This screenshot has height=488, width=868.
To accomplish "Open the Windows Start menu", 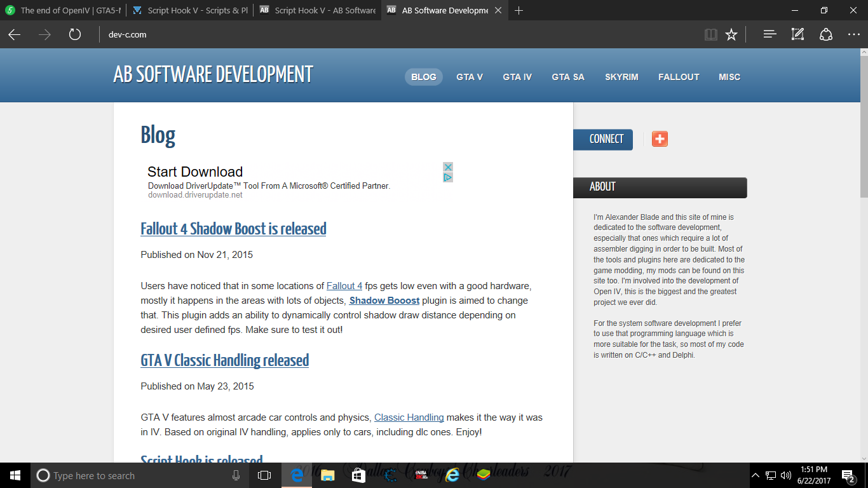I will [x=15, y=475].
